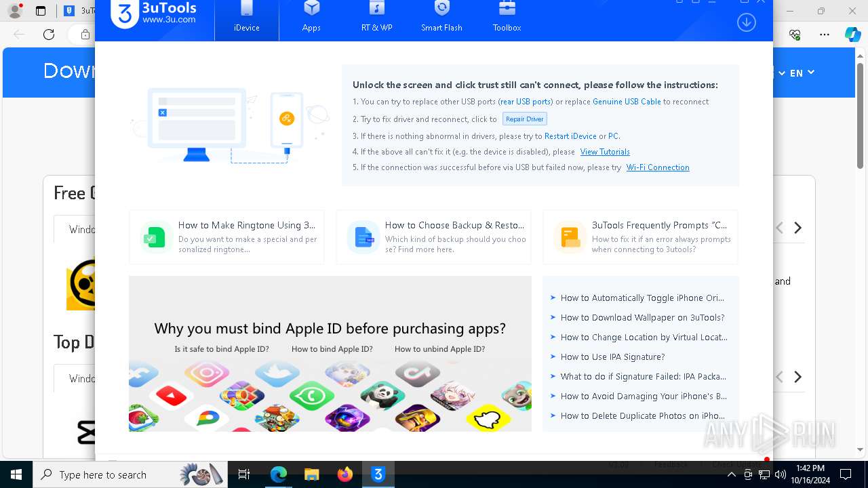The image size is (868, 488).
Task: Open the Genuine USB Cable link
Action: (x=627, y=102)
